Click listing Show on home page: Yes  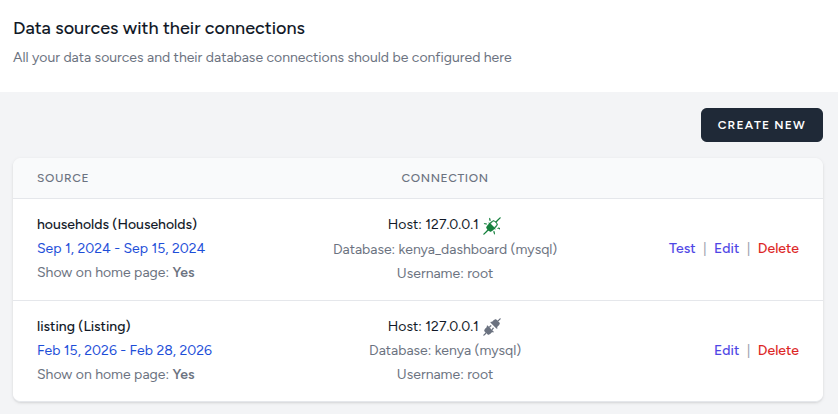click(116, 374)
